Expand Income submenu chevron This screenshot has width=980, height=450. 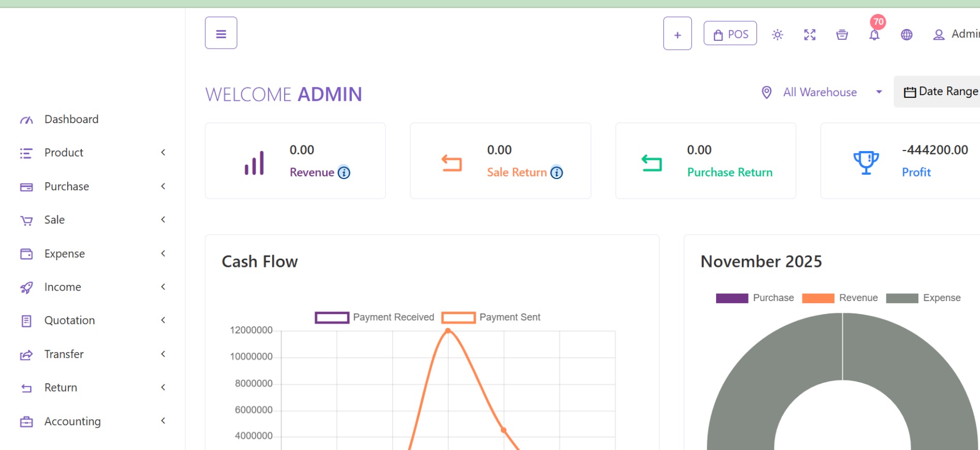(163, 287)
